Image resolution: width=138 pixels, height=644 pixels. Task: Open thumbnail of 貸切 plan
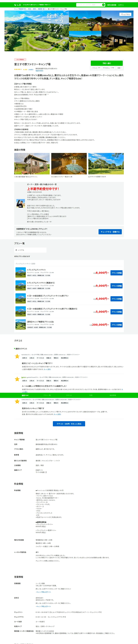coord(21,324)
